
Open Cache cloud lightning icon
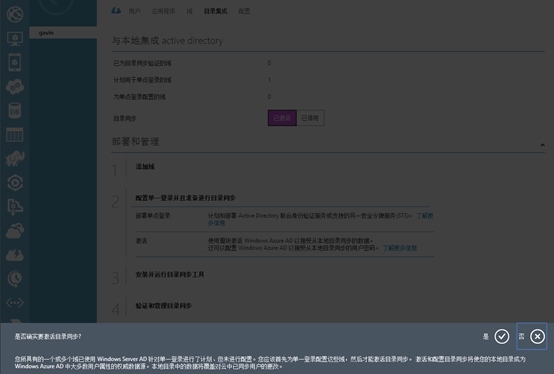point(15,255)
